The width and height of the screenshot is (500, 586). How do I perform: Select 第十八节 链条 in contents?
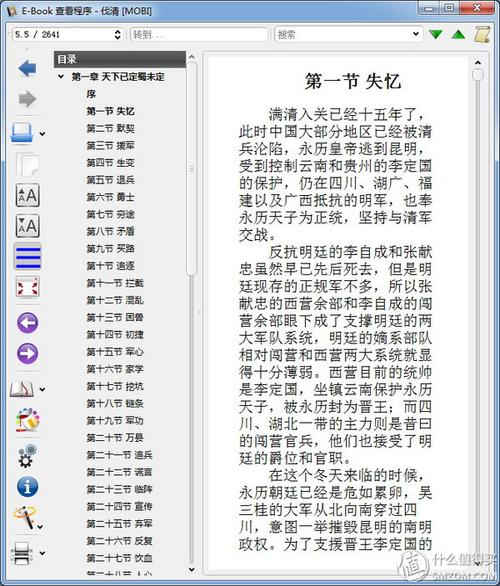click(x=115, y=404)
